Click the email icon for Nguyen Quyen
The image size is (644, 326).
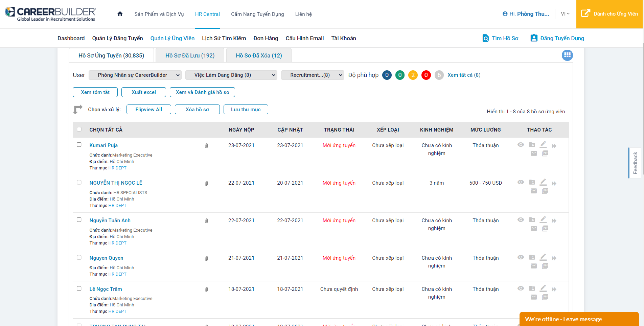(x=534, y=266)
